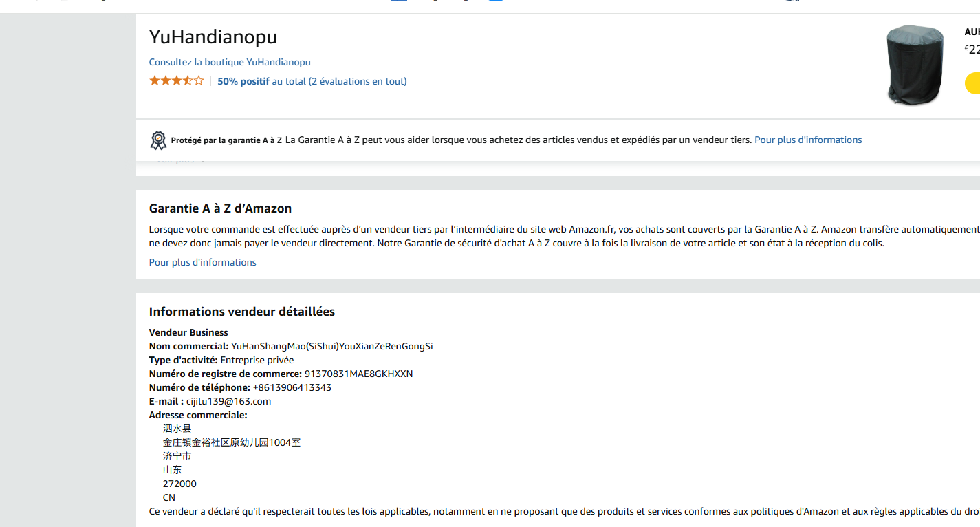The height and width of the screenshot is (527, 980).
Task: Click the bold 'Protégé par la garantie A à Z' text
Action: tap(226, 140)
